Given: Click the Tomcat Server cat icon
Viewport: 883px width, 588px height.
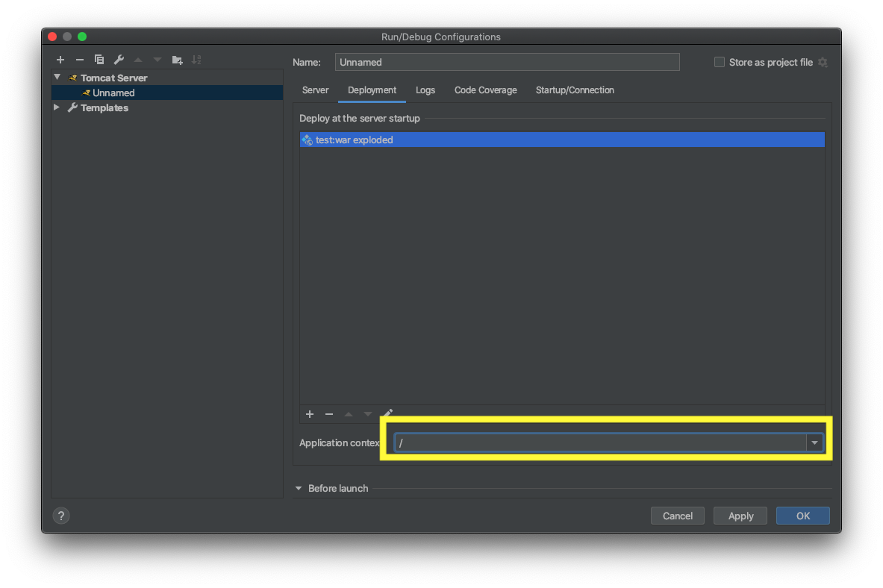Looking at the screenshot, I should click(72, 78).
